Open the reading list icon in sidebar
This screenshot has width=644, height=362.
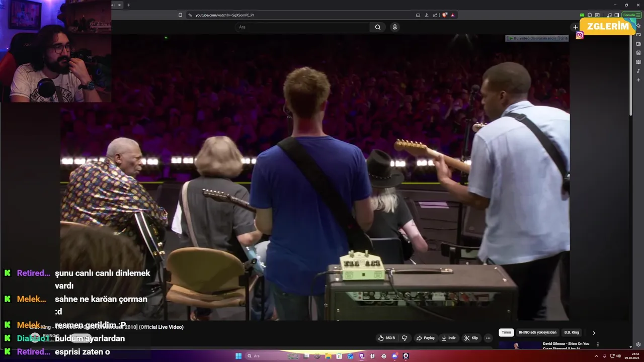(638, 62)
